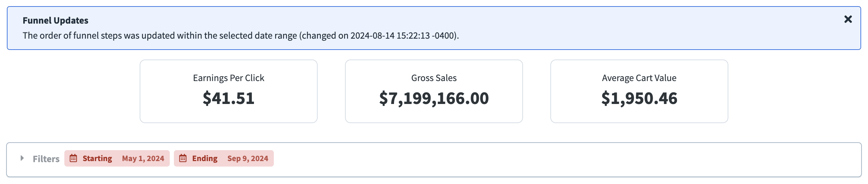Change the May 1, 2024 start date
Viewport: 868px width, 184px height.
coord(143,158)
